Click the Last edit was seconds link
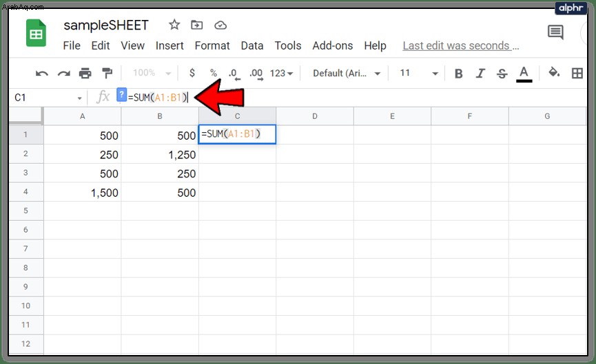Image resolution: width=596 pixels, height=364 pixels. pyautogui.click(x=461, y=46)
